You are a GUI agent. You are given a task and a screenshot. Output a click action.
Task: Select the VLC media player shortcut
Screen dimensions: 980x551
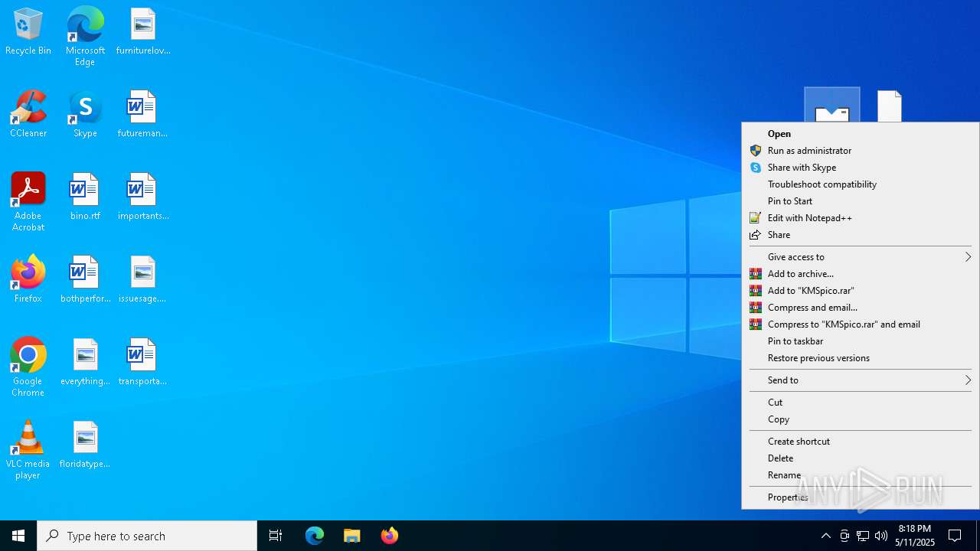pos(28,450)
